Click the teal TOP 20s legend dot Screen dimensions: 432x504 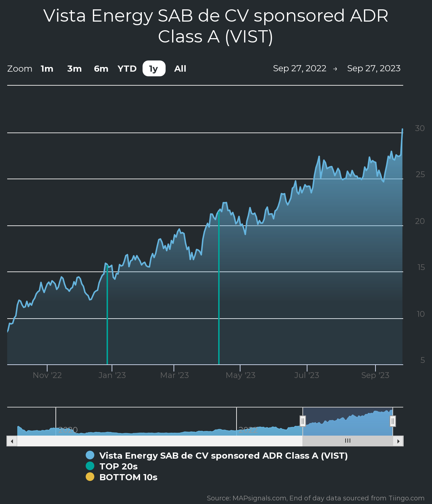90,466
